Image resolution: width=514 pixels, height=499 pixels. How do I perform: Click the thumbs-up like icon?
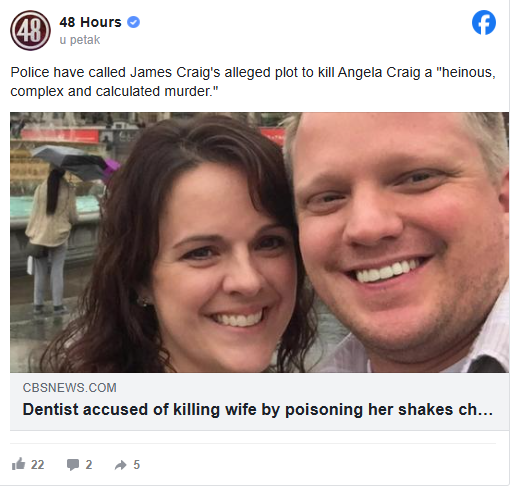[18, 464]
